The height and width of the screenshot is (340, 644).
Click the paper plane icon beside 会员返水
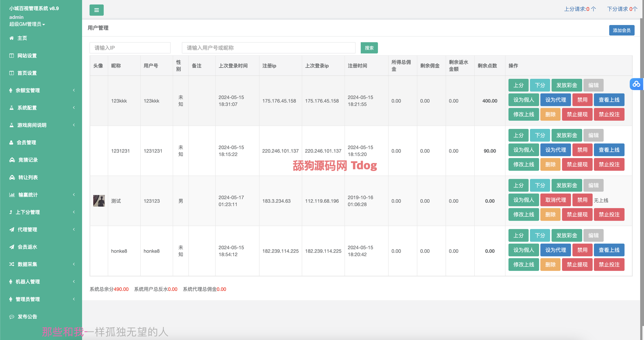[12, 247]
